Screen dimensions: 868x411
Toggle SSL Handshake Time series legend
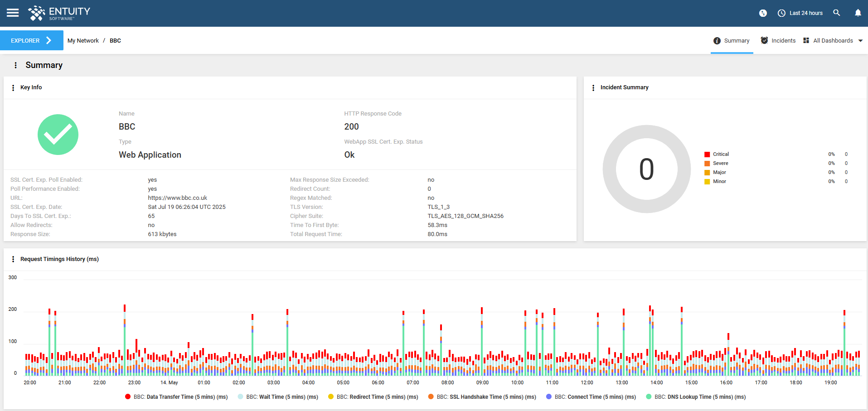(x=482, y=397)
